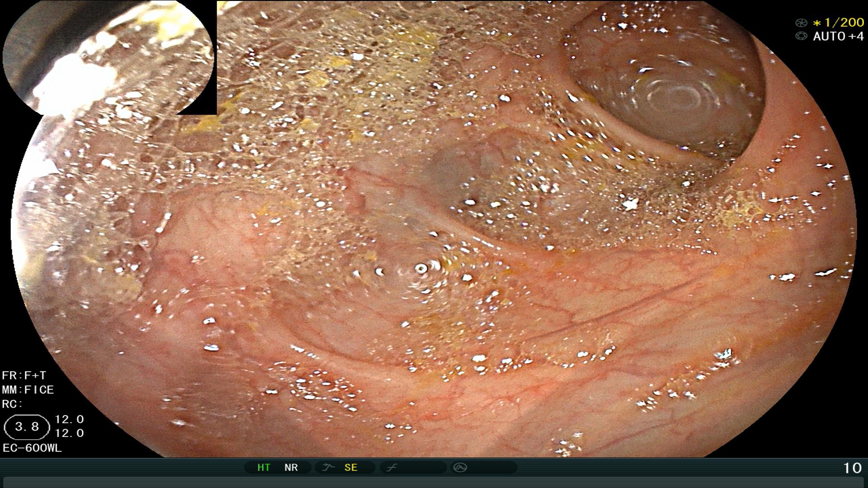Click the RC: label
This screenshot has height=488, width=868.
tap(12, 404)
